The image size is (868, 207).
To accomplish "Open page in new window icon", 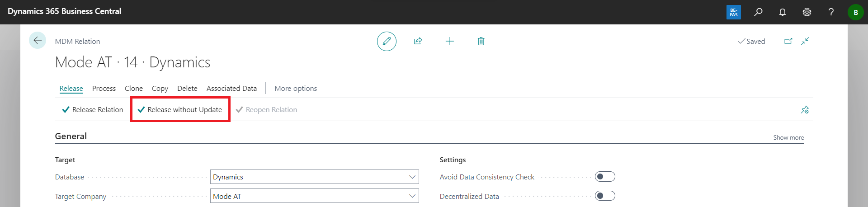I will pyautogui.click(x=788, y=41).
